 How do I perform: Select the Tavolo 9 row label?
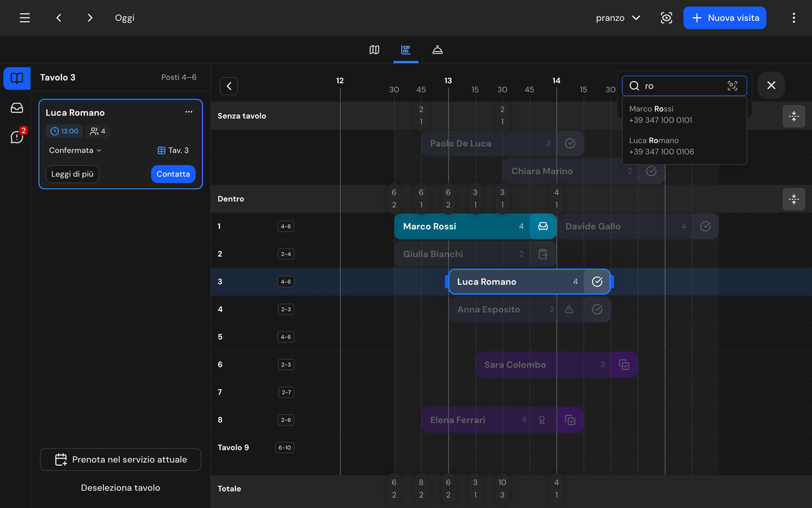(233, 447)
